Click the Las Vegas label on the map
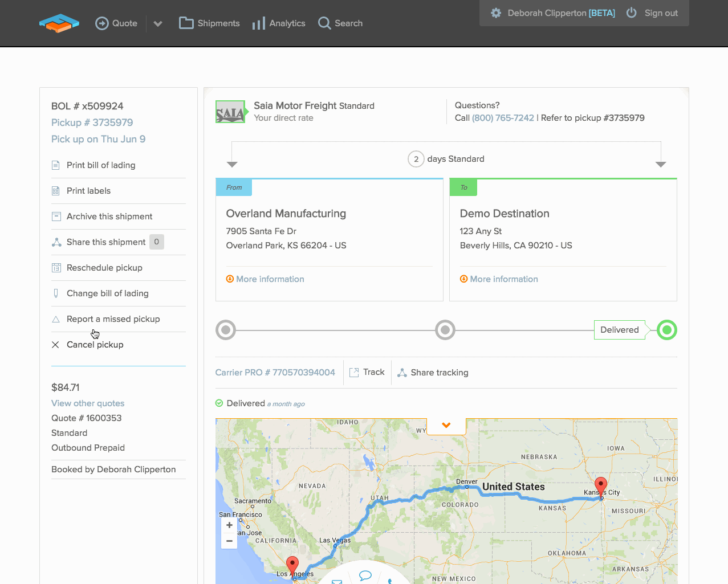Image resolution: width=728 pixels, height=584 pixels. point(335,540)
